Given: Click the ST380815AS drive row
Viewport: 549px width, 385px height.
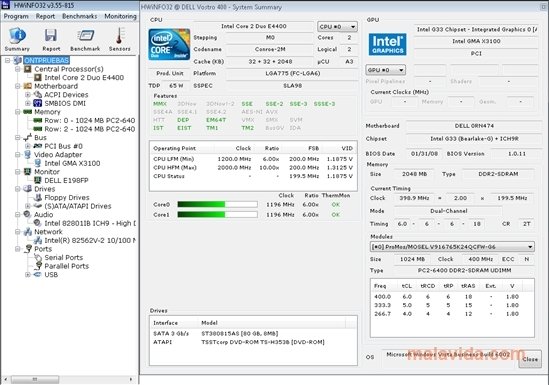Looking at the screenshot, I should tap(253, 334).
